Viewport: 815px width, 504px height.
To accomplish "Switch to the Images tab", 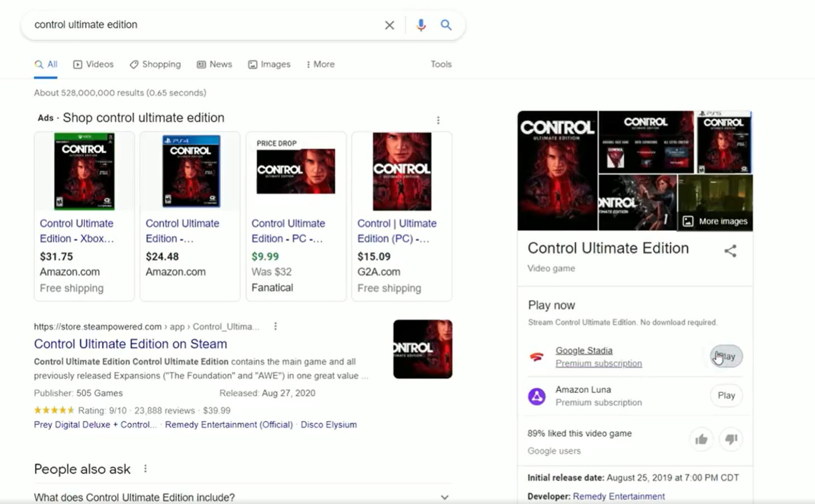I will (269, 64).
